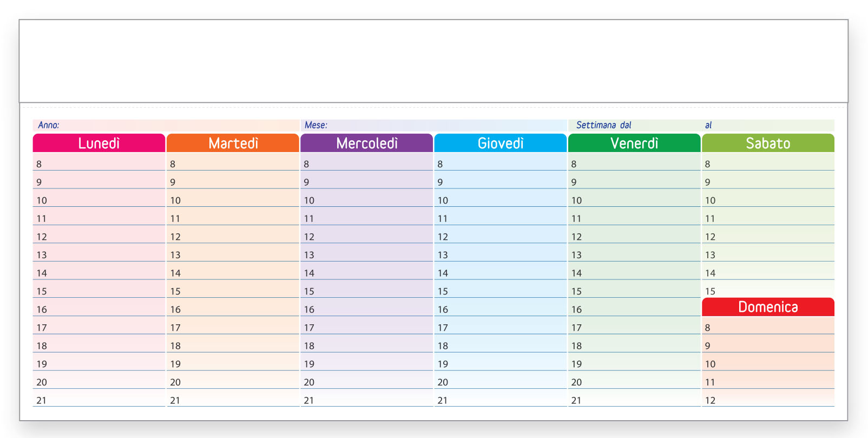Pick the 14 o'clock row under Mercoledì
Image resolution: width=868 pixels, height=438 pixels.
pos(366,272)
